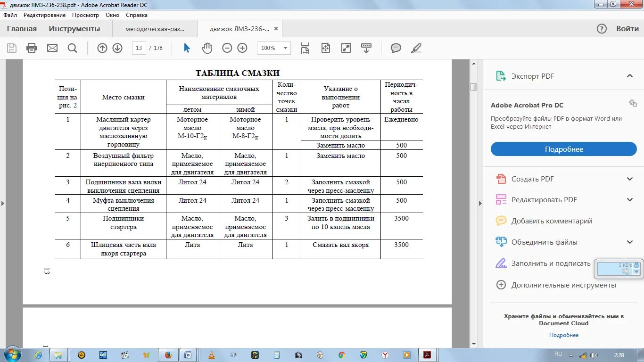Open Google Chrome from taskbar

pos(342,355)
